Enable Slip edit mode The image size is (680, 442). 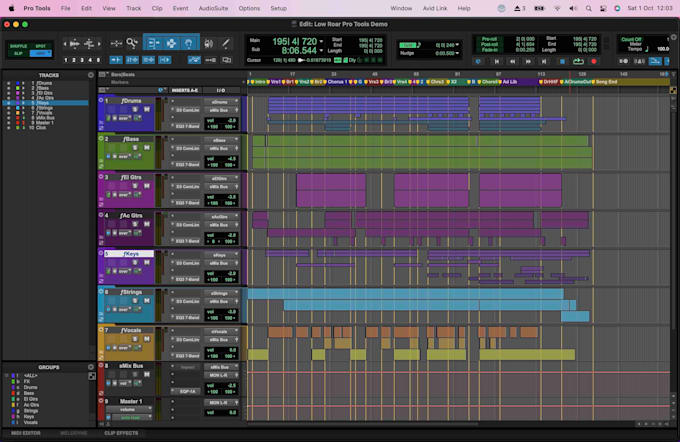point(18,53)
